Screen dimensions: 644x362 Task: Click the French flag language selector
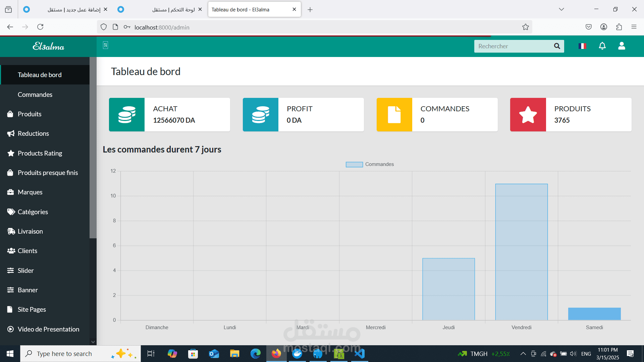pos(582,46)
